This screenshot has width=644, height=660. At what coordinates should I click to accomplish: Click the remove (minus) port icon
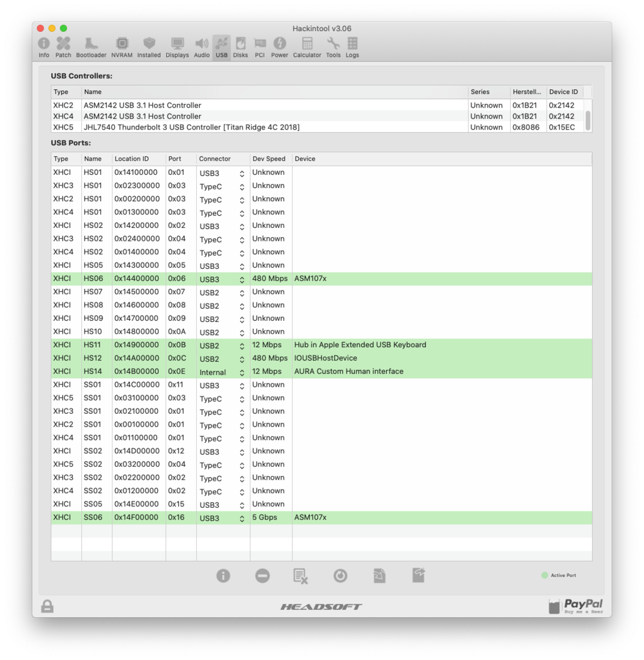click(x=262, y=576)
